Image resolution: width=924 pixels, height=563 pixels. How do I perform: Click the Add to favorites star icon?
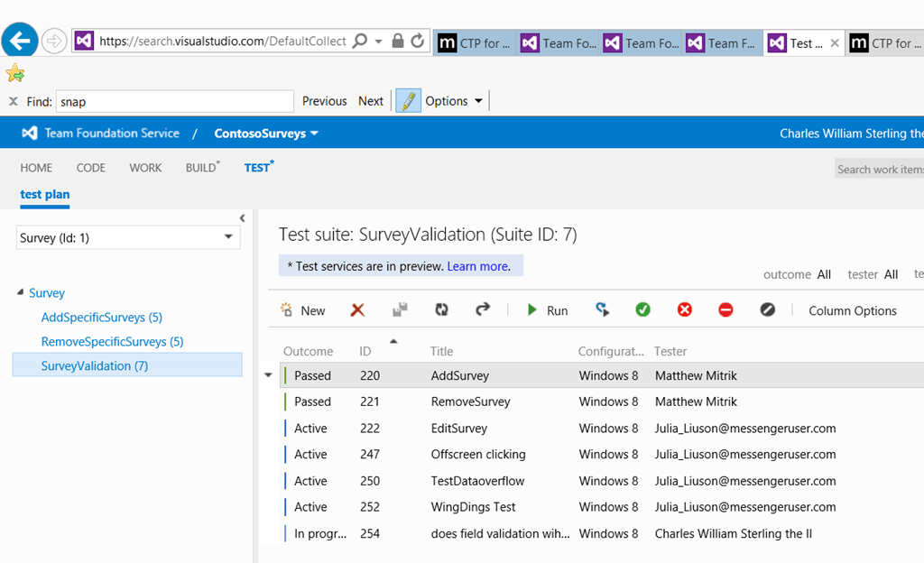coord(14,73)
